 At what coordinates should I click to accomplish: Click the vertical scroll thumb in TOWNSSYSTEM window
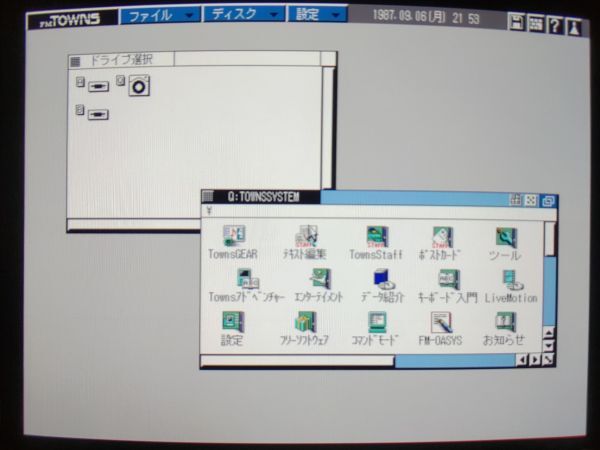pos(549,239)
